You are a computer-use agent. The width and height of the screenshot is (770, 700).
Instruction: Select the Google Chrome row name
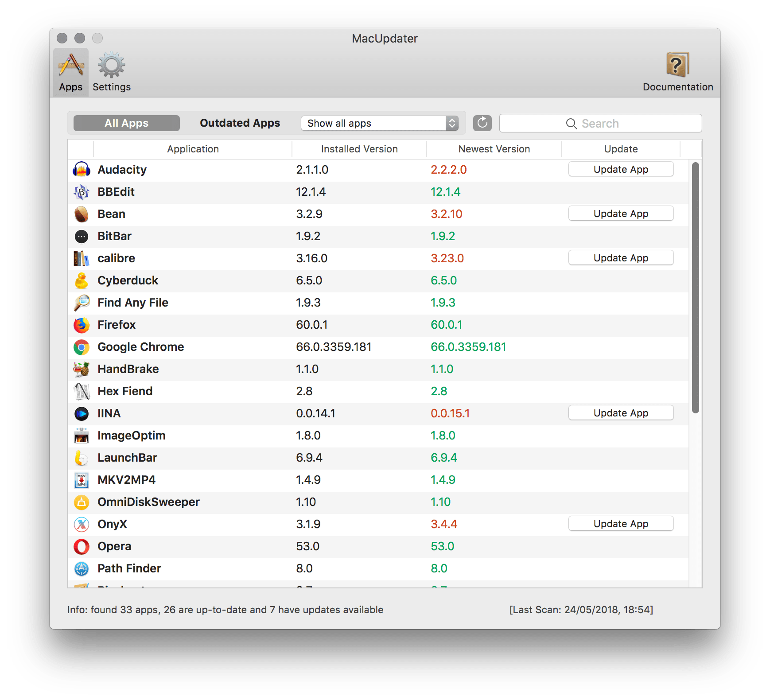click(x=141, y=347)
